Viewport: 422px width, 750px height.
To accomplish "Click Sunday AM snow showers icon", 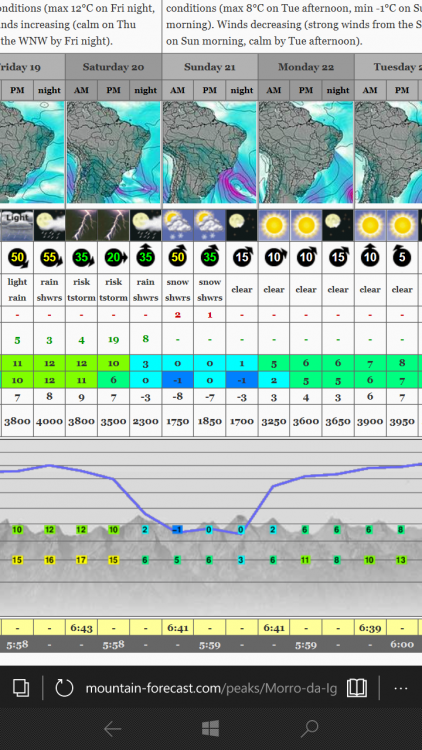I will pos(178,225).
